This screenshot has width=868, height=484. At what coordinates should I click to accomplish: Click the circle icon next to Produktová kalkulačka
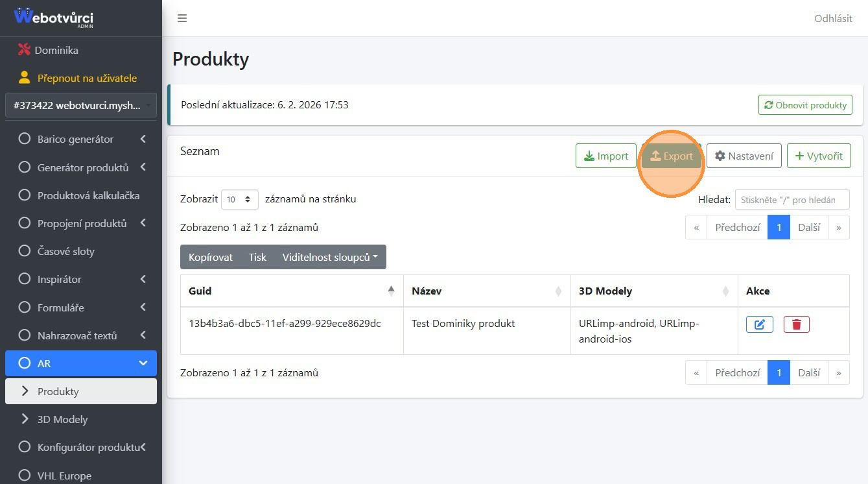(25, 195)
